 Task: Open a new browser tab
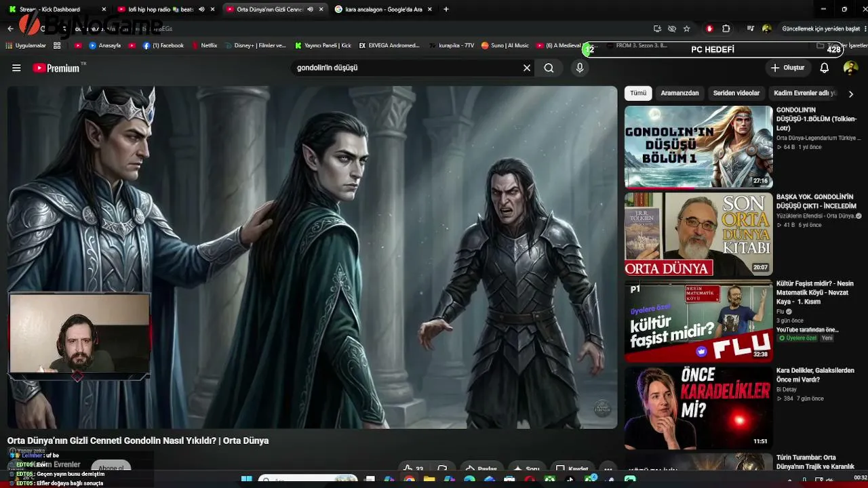coord(446,9)
